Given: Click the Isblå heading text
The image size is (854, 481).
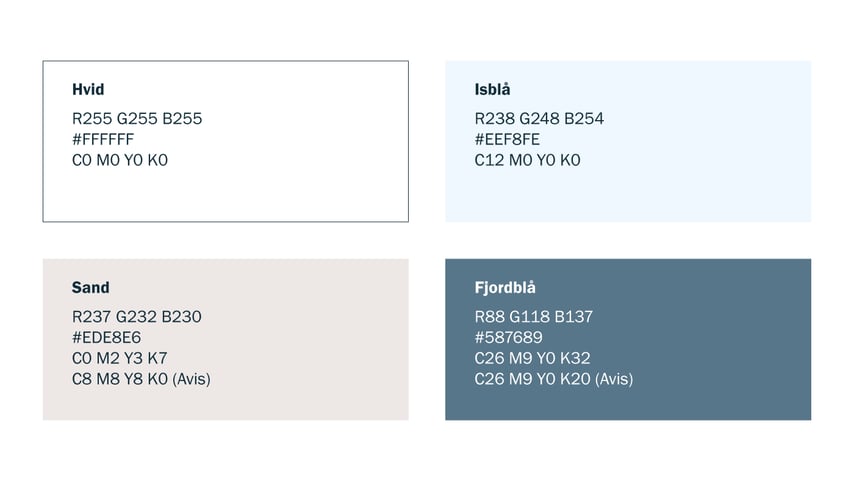Looking at the screenshot, I should pos(492,89).
